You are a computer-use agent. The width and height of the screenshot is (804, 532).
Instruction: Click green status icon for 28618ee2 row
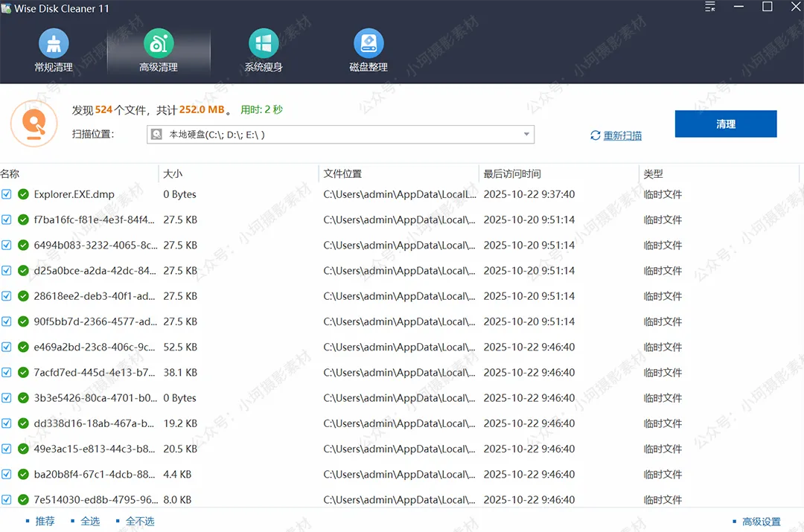[x=23, y=296]
